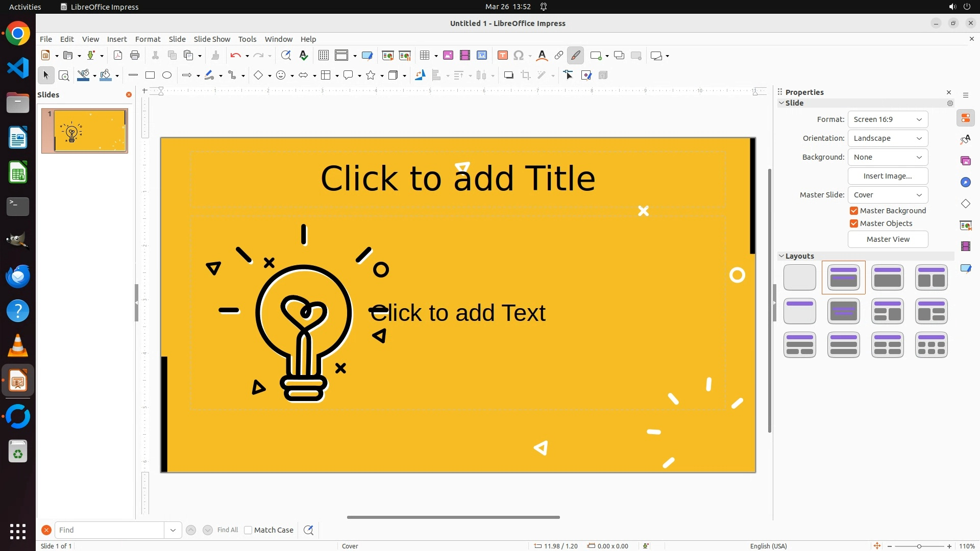This screenshot has height=551, width=980.
Task: Open the Format menu
Action: pos(148,39)
